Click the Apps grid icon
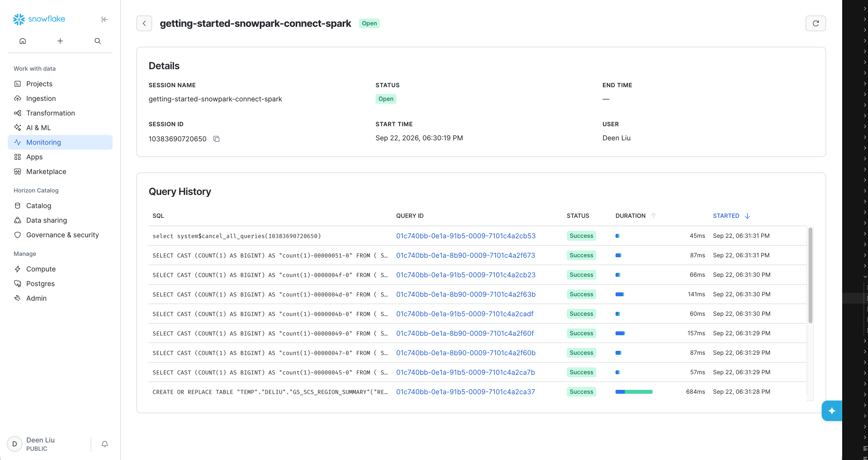This screenshot has width=868, height=460. tap(18, 157)
